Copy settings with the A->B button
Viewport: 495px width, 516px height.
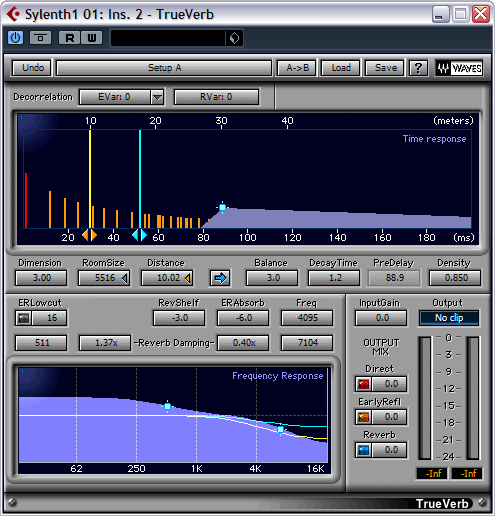tap(298, 68)
